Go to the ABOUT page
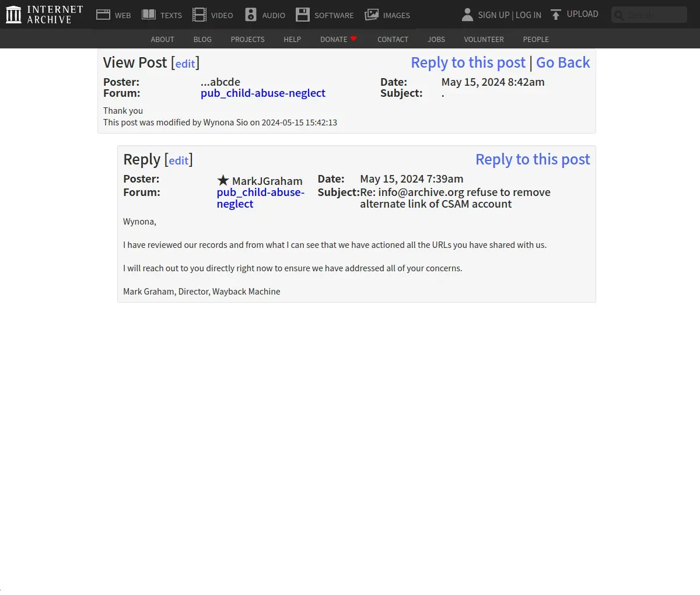 click(x=163, y=39)
